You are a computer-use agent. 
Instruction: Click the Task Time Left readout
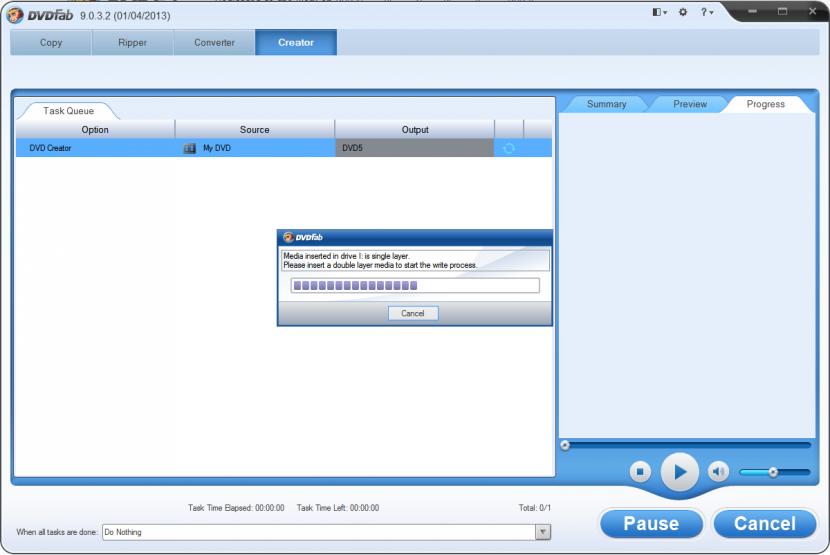coord(338,508)
